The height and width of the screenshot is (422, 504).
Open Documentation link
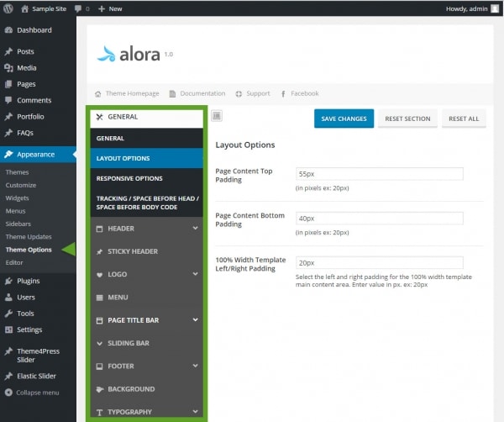(202, 93)
